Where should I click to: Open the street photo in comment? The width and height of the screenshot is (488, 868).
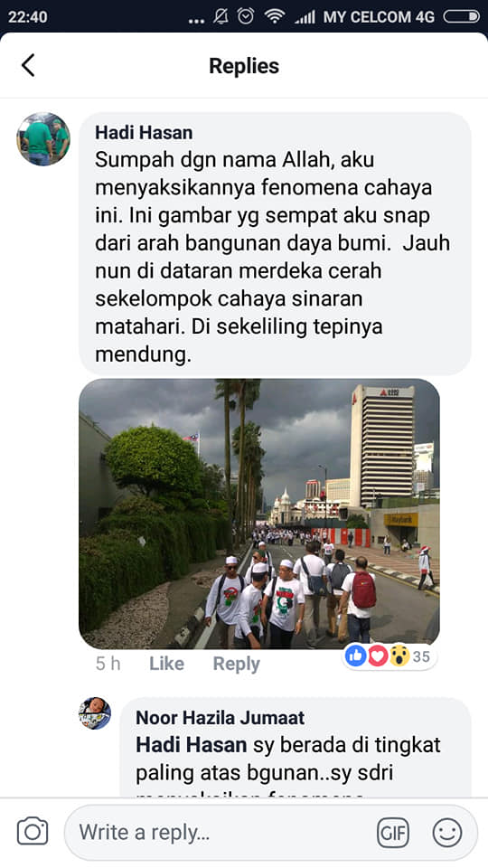[x=259, y=514]
